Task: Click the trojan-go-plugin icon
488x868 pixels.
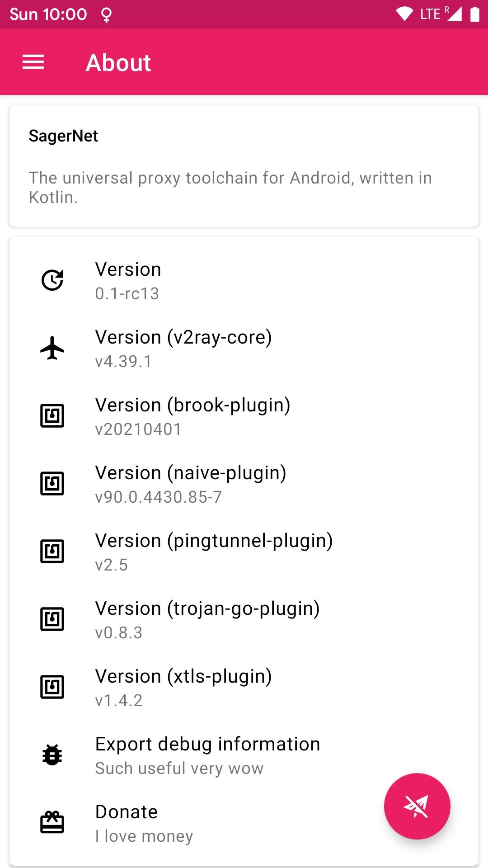Action: pyautogui.click(x=52, y=619)
